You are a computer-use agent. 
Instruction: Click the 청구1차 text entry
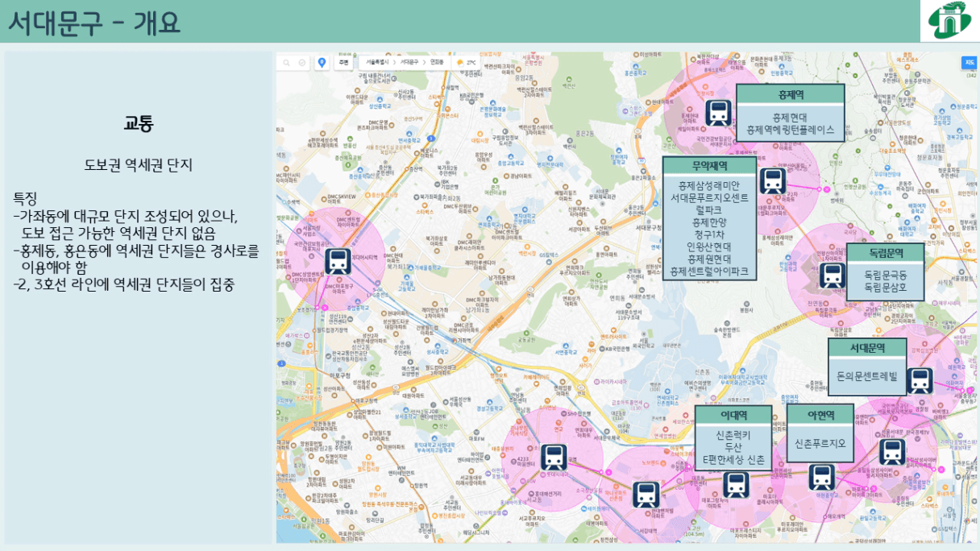pyautogui.click(x=709, y=234)
